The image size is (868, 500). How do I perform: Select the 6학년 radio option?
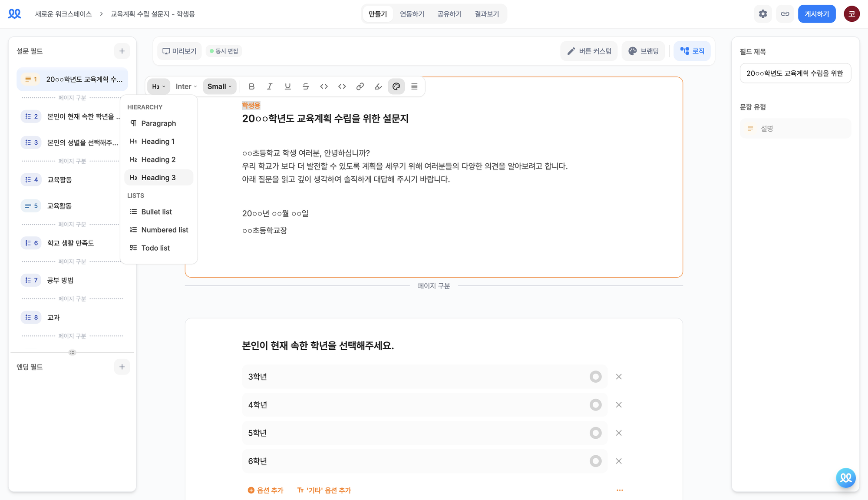(595, 461)
